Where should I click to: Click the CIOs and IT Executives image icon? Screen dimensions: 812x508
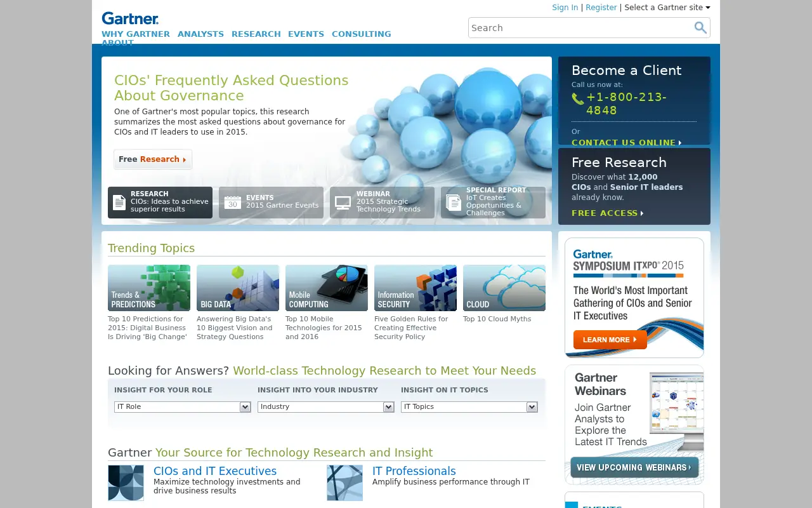(126, 483)
